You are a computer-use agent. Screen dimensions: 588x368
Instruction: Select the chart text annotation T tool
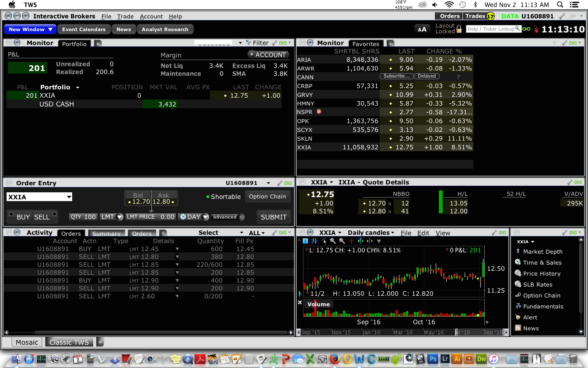click(305, 241)
